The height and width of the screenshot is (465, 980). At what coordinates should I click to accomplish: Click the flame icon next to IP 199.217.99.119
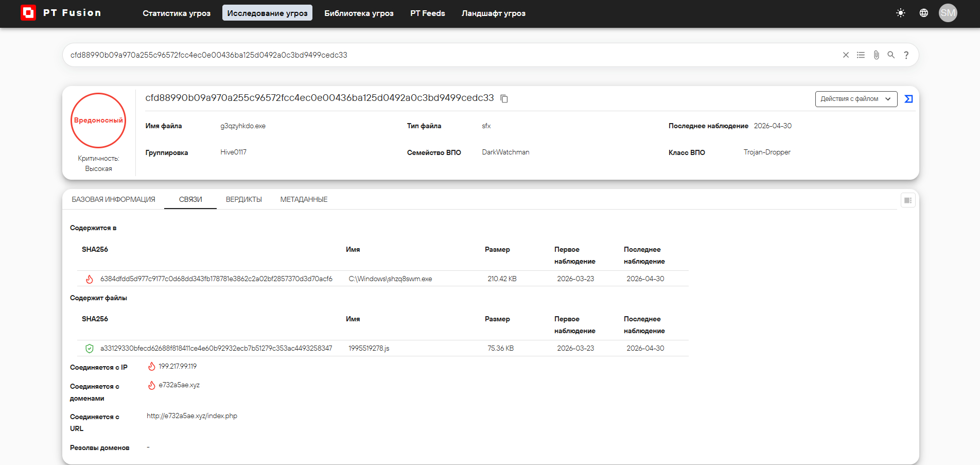(x=152, y=367)
